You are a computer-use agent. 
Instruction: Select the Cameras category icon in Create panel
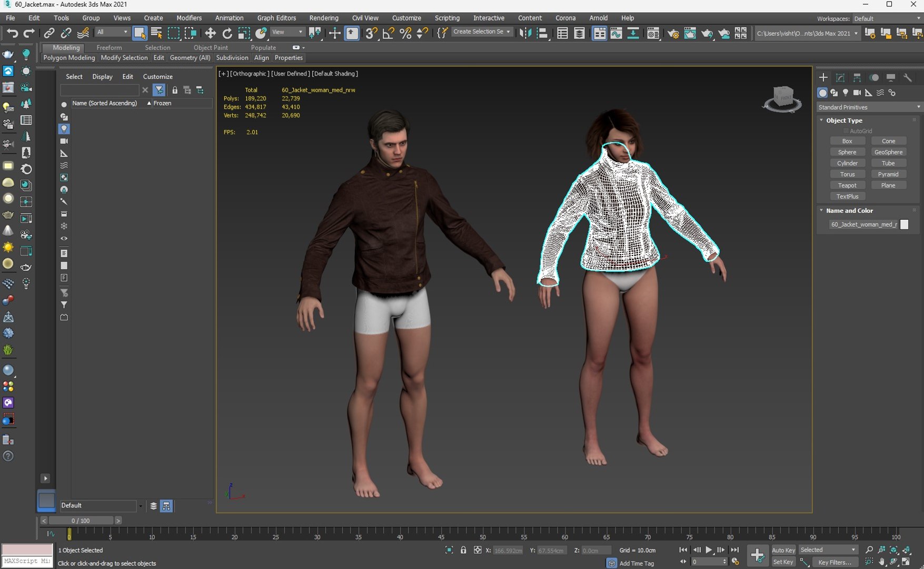click(x=857, y=93)
